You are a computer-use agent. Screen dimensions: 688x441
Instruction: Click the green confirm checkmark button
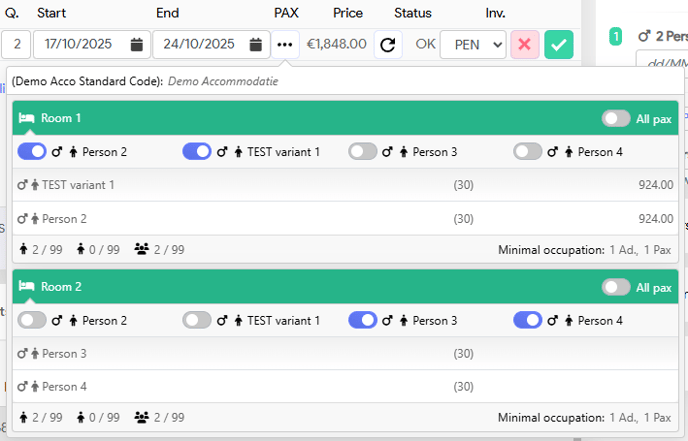(x=559, y=45)
